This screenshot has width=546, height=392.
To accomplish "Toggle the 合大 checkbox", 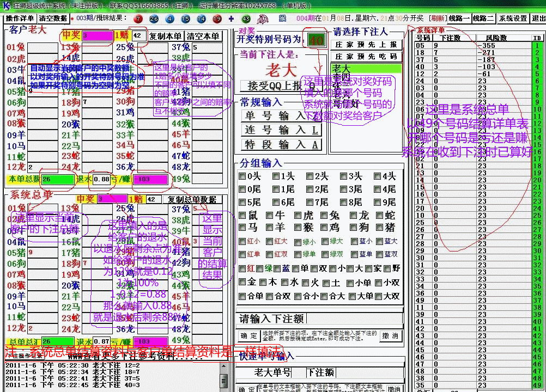I will coord(324,297).
